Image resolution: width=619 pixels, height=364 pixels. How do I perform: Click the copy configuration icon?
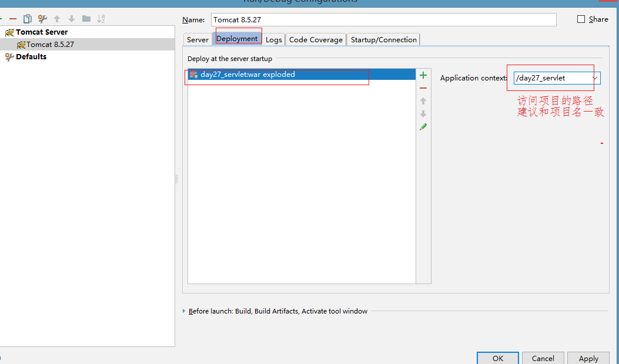27,19
